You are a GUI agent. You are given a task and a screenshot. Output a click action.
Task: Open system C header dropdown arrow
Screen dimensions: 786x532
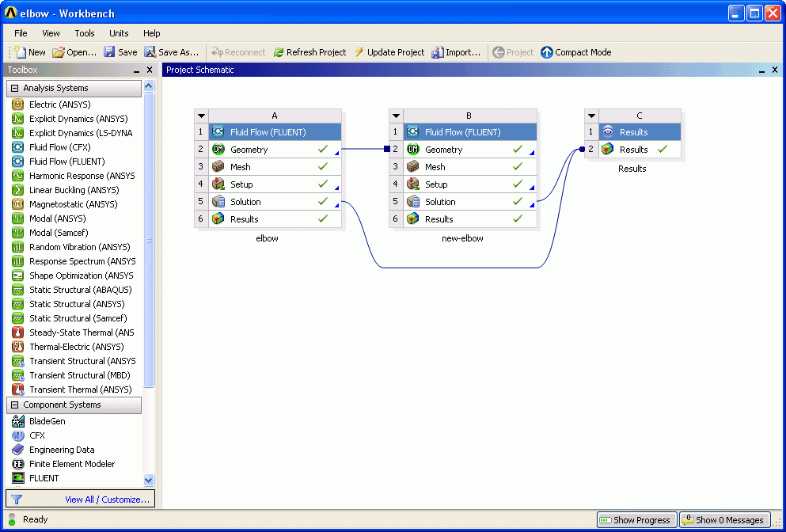click(x=592, y=116)
